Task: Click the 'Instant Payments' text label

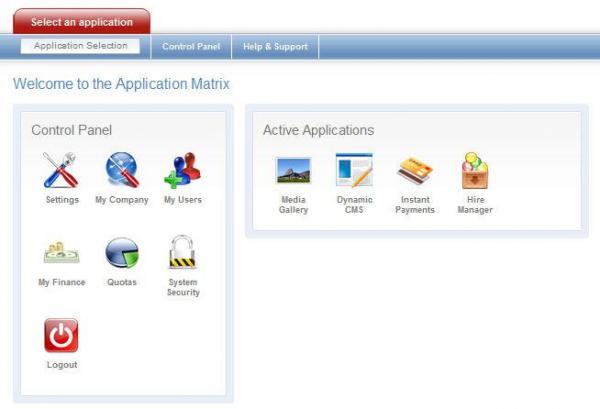Action: [414, 205]
